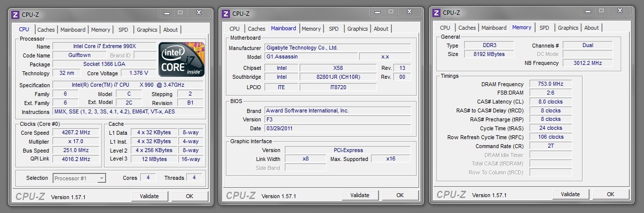The height and width of the screenshot is (213, 644).
Task: Select About tab in middle CPU-Z window
Action: [381, 29]
